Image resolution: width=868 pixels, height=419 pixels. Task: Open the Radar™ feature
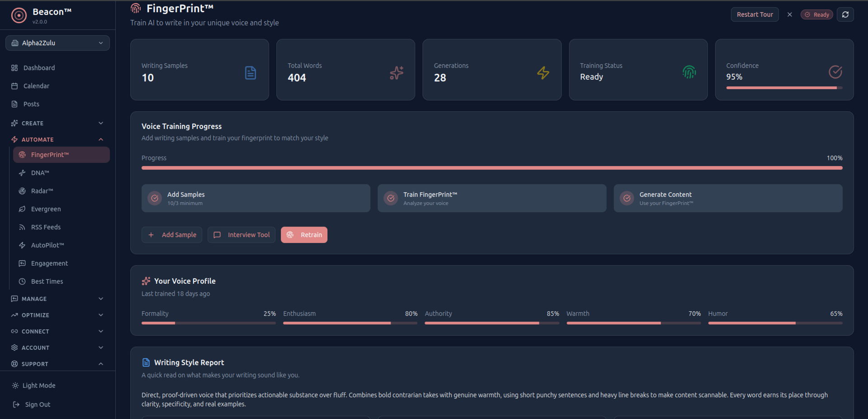pos(42,190)
